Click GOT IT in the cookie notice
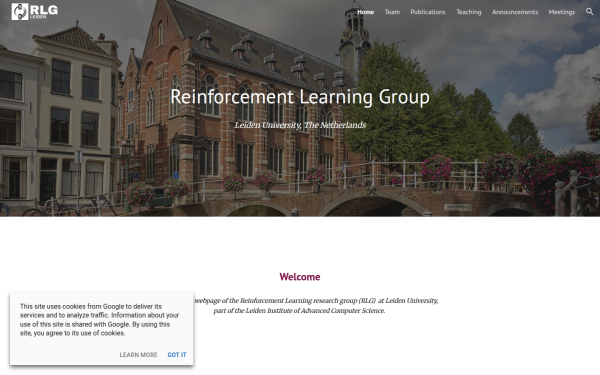The width and height of the screenshot is (600, 375). coord(177,355)
